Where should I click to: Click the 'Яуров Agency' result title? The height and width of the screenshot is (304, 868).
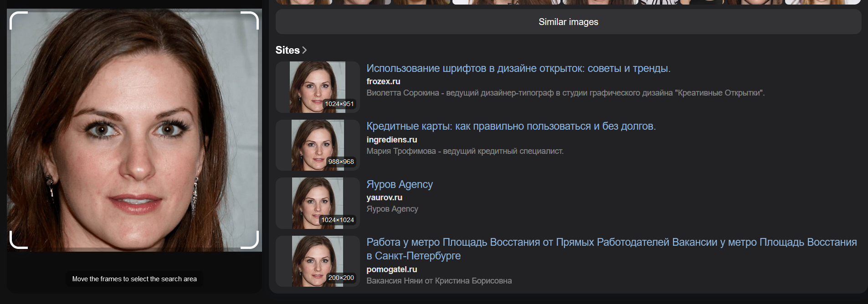(x=399, y=184)
